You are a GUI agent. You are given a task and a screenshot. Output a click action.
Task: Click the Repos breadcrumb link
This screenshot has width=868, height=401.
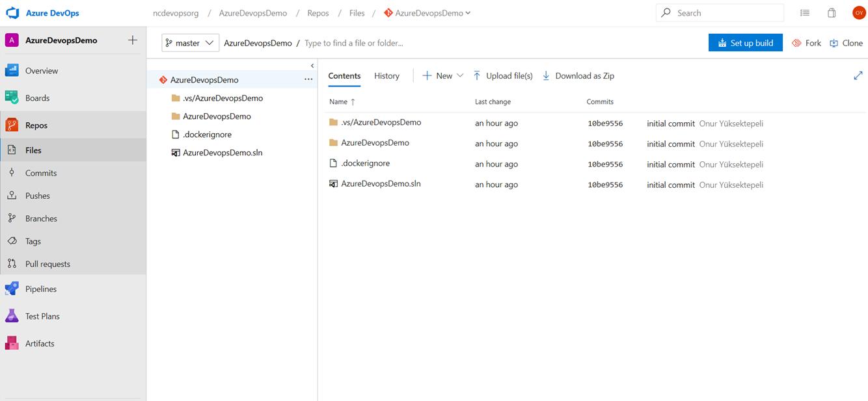(318, 13)
